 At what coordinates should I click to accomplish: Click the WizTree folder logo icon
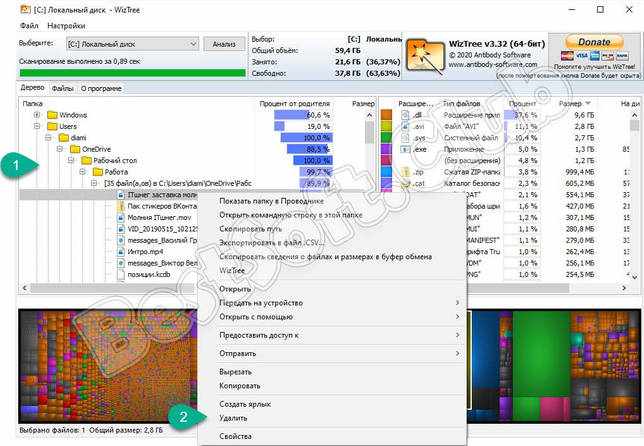[426, 56]
